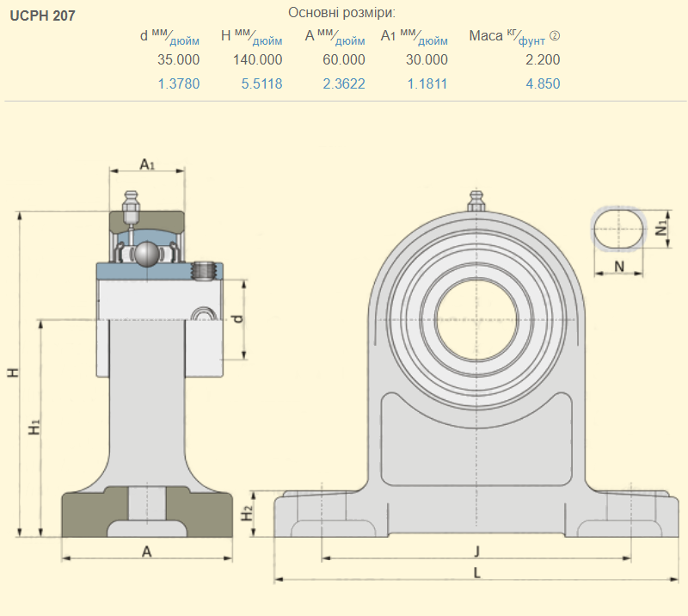688x616 pixels.
Task: Select the 4.850 pound mass value
Action: pyautogui.click(x=543, y=84)
